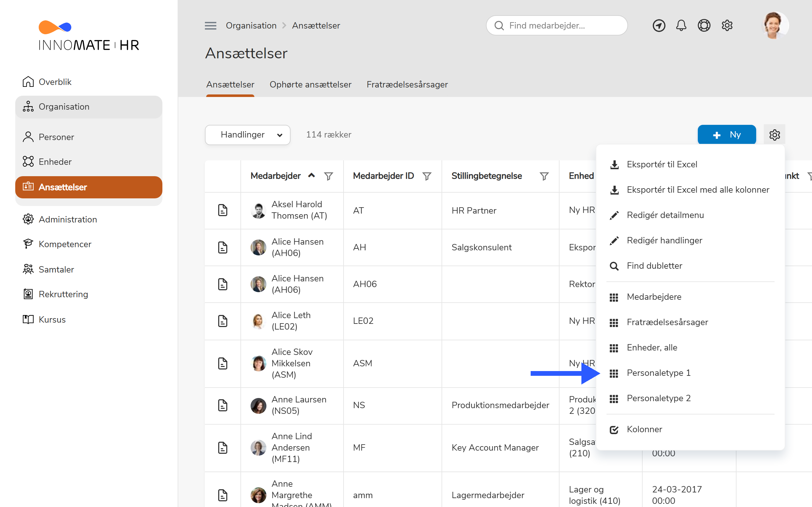The height and width of the screenshot is (507, 812).
Task: Click the Find medarbejder search field
Action: coord(557,25)
